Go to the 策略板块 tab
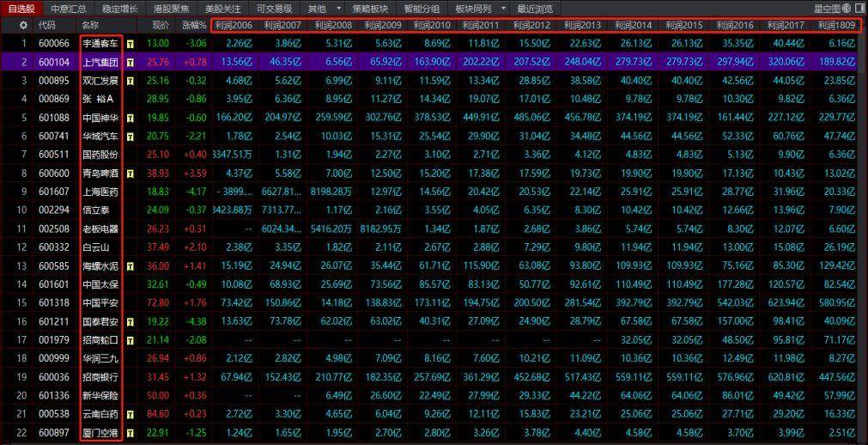This screenshot has height=445, width=868. 370,9
